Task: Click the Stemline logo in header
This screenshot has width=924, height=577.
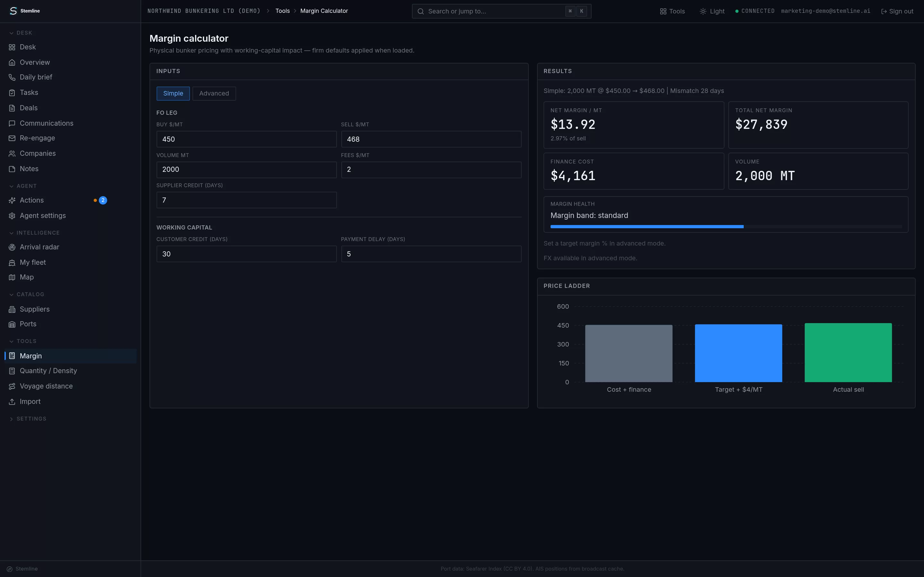Action: [13, 11]
